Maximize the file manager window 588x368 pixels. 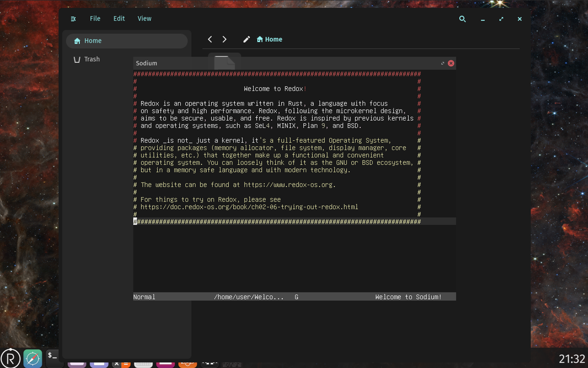pyautogui.click(x=501, y=19)
